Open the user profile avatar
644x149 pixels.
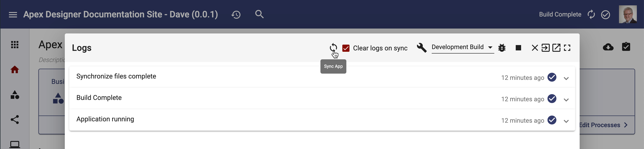tap(628, 14)
